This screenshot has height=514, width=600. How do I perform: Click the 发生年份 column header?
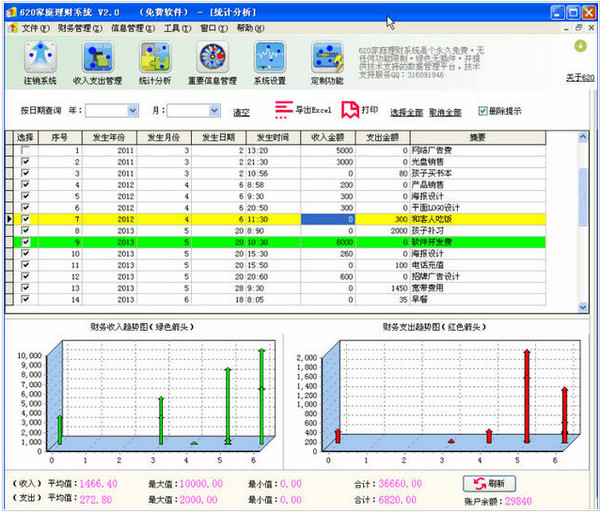click(109, 137)
